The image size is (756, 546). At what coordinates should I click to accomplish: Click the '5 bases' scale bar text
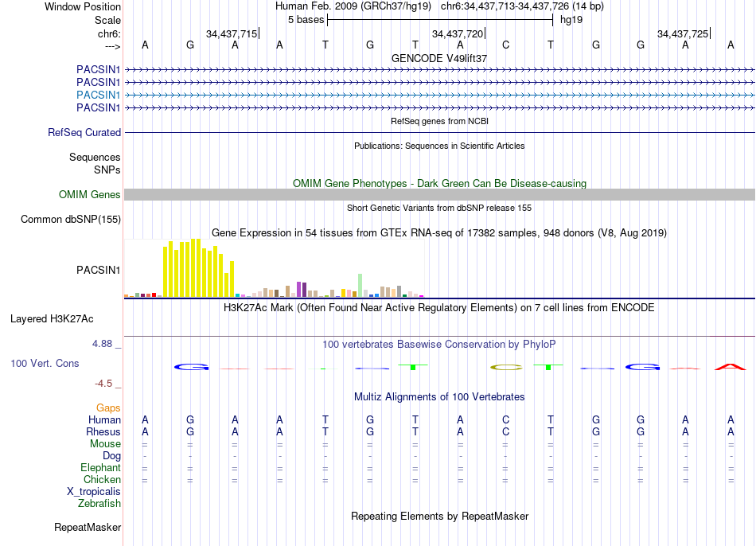pos(306,20)
